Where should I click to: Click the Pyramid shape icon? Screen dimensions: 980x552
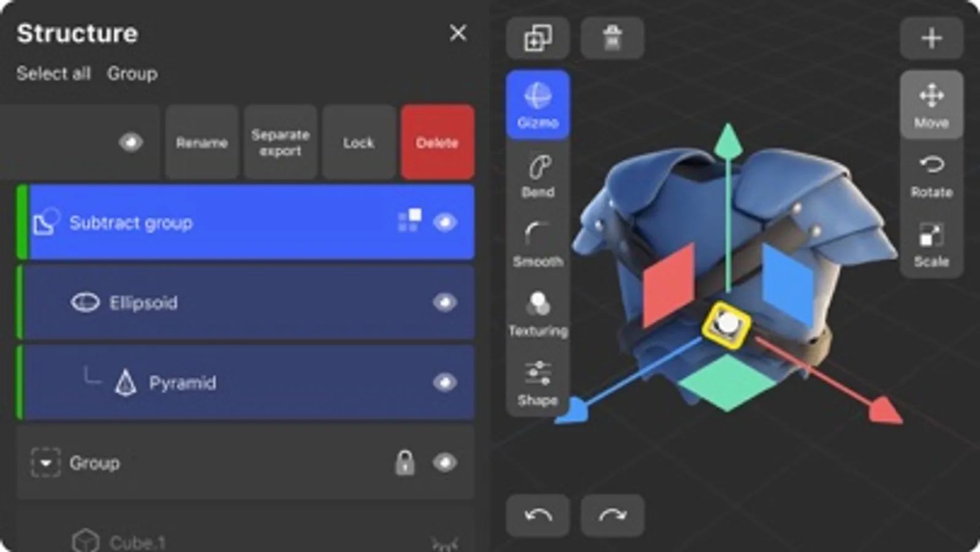pyautogui.click(x=126, y=382)
